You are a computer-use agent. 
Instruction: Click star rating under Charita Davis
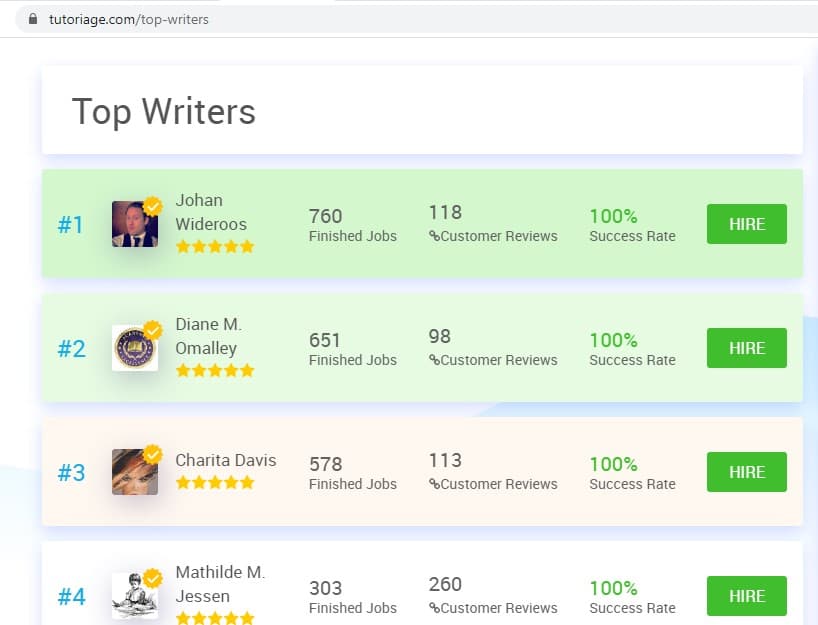(x=215, y=483)
